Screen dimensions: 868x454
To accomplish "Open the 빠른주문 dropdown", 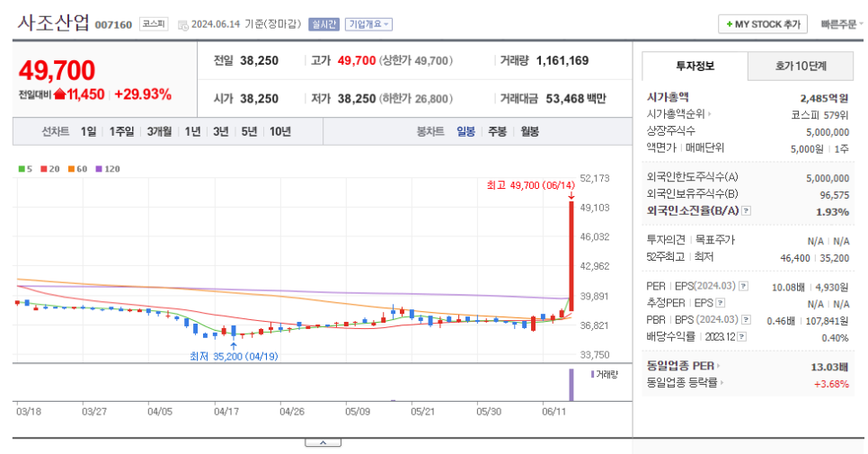I will 841,24.
